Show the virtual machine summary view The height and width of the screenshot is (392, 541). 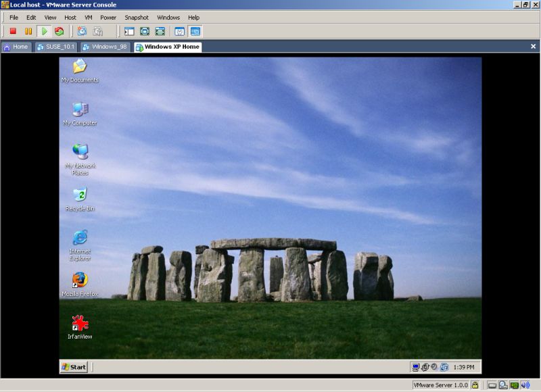[180, 30]
